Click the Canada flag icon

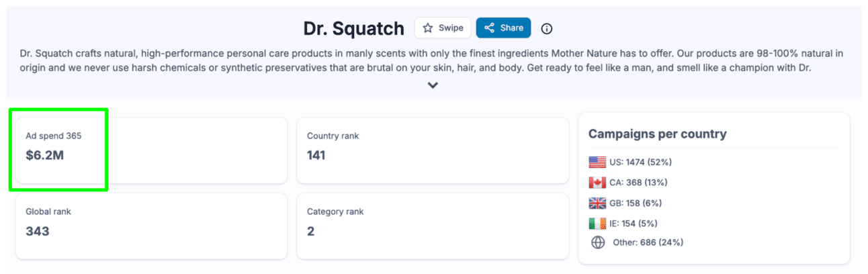(x=597, y=183)
